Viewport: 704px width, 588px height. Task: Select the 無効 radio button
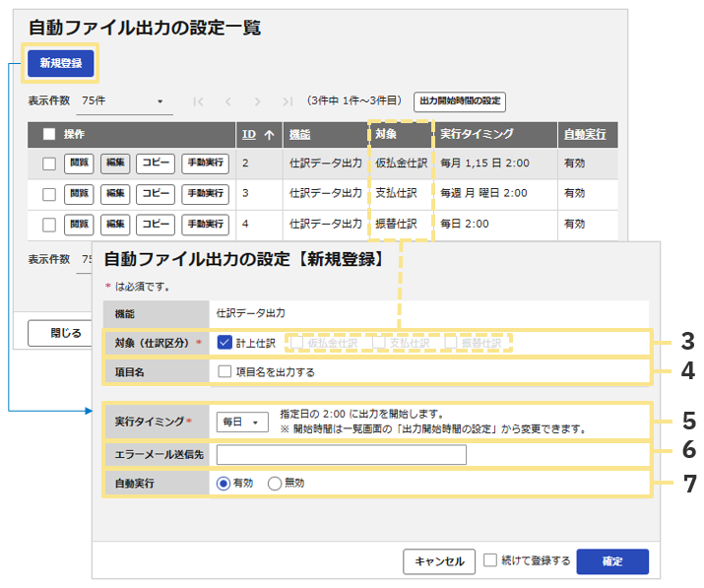275,484
